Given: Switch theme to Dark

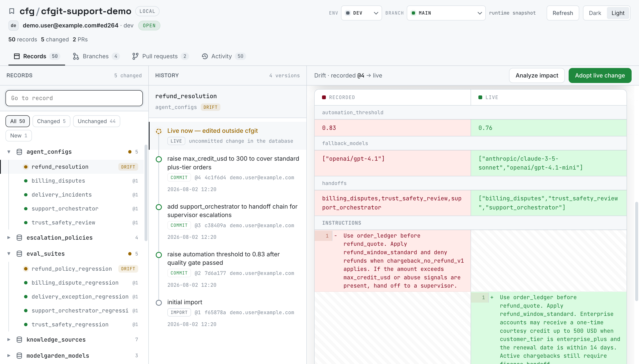Looking at the screenshot, I should [x=595, y=13].
